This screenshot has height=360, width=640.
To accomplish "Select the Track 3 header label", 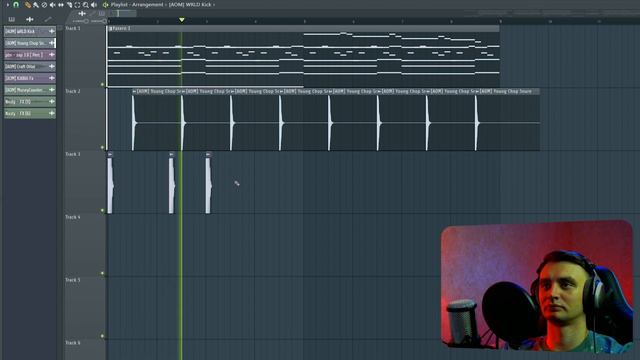I will tap(73, 154).
